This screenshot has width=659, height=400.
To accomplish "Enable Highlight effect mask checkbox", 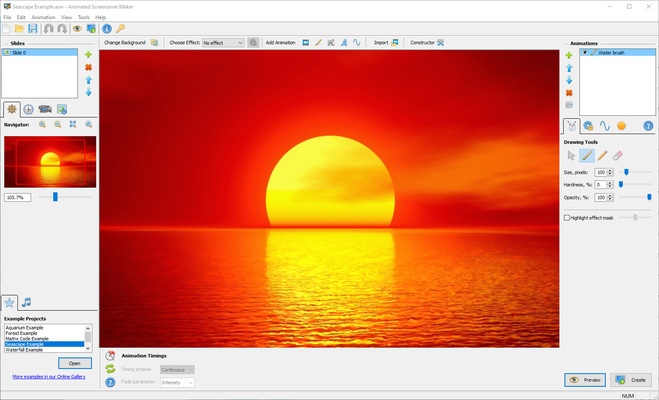I will tap(567, 218).
